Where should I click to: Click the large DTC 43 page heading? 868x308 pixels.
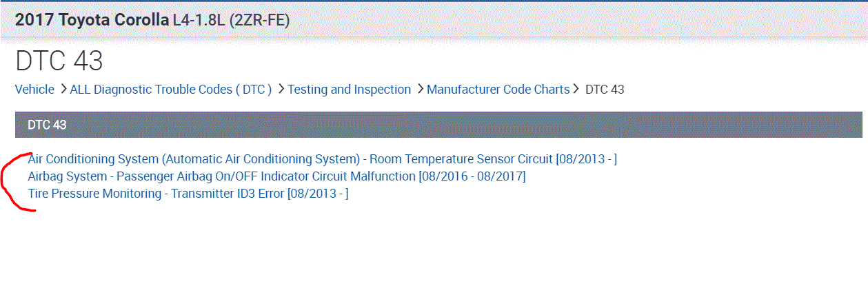coord(59,61)
